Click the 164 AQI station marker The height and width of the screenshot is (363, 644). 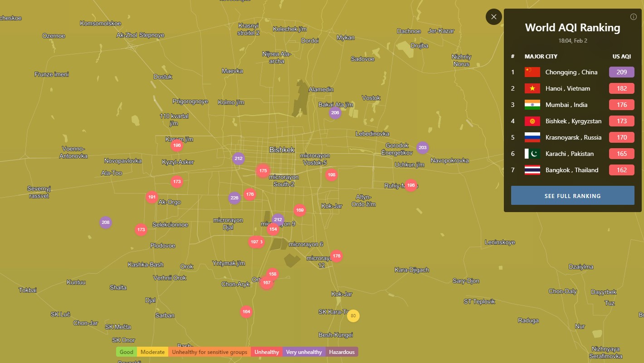point(246,312)
